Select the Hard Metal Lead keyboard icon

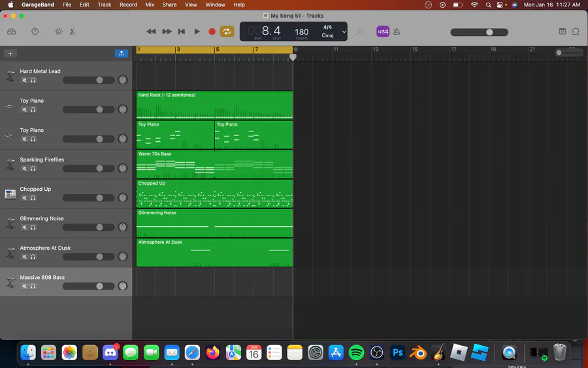[10, 76]
